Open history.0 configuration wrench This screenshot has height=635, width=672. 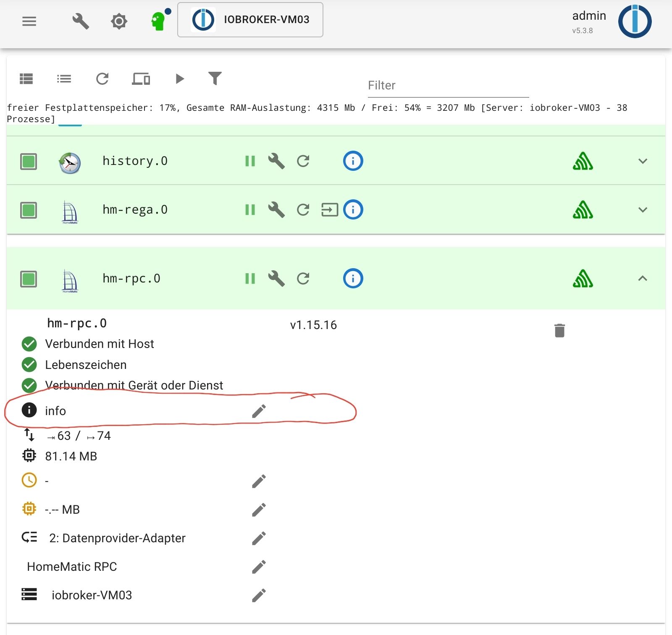click(276, 161)
